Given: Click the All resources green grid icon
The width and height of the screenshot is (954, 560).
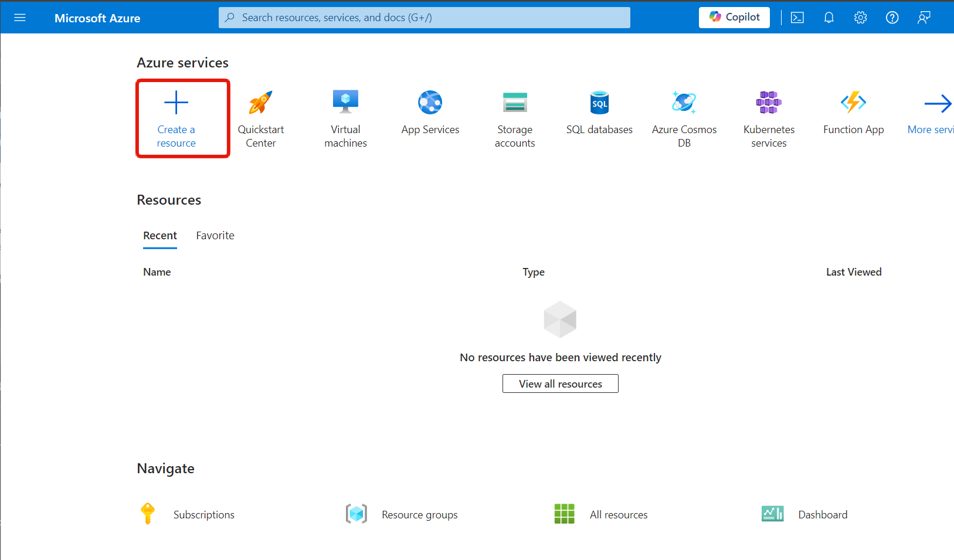Looking at the screenshot, I should point(565,514).
